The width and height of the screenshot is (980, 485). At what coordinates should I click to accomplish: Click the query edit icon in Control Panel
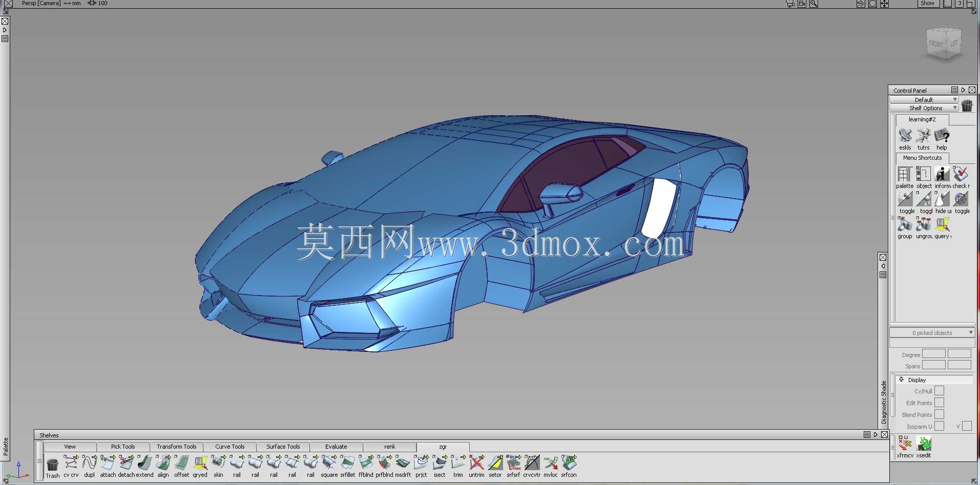942,224
